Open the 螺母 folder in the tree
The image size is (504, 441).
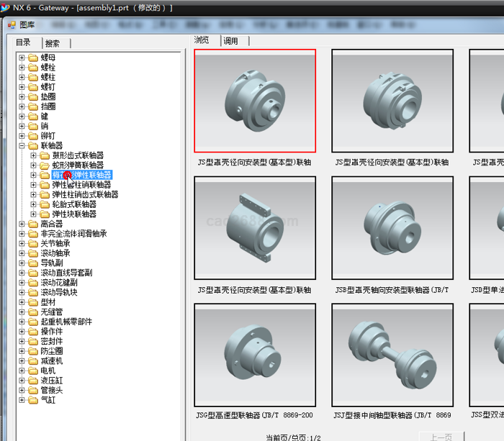pyautogui.click(x=48, y=58)
